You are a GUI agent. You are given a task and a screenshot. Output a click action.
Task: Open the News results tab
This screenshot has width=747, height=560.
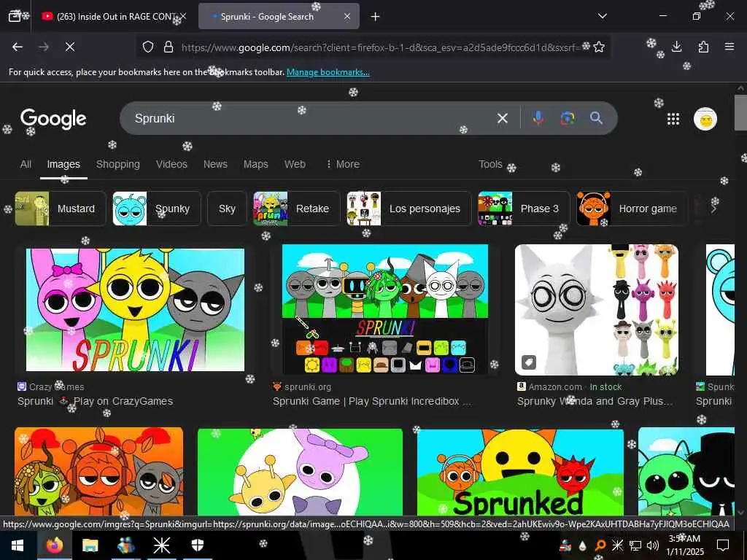pyautogui.click(x=215, y=164)
